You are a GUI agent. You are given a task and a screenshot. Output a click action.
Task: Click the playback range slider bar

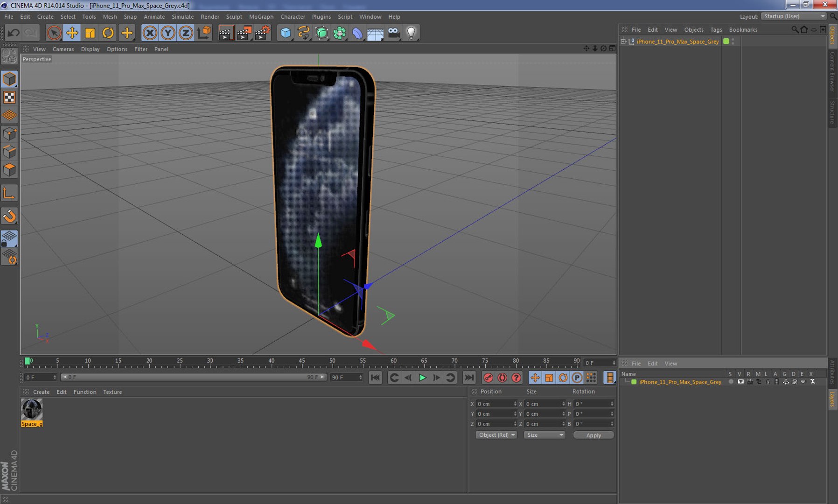pyautogui.click(x=193, y=377)
